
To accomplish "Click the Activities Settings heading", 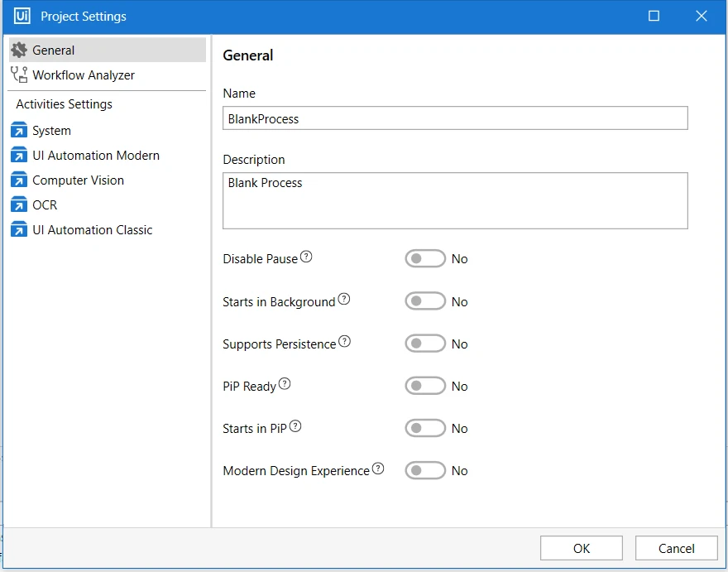I will 64,104.
